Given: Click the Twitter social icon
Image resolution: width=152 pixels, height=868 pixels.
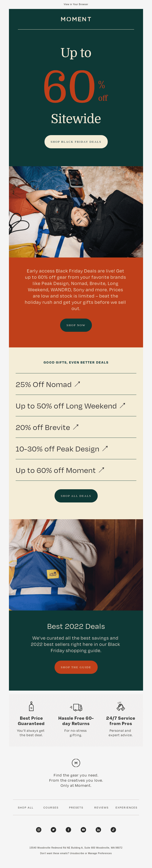Looking at the screenshot, I should [x=54, y=830].
